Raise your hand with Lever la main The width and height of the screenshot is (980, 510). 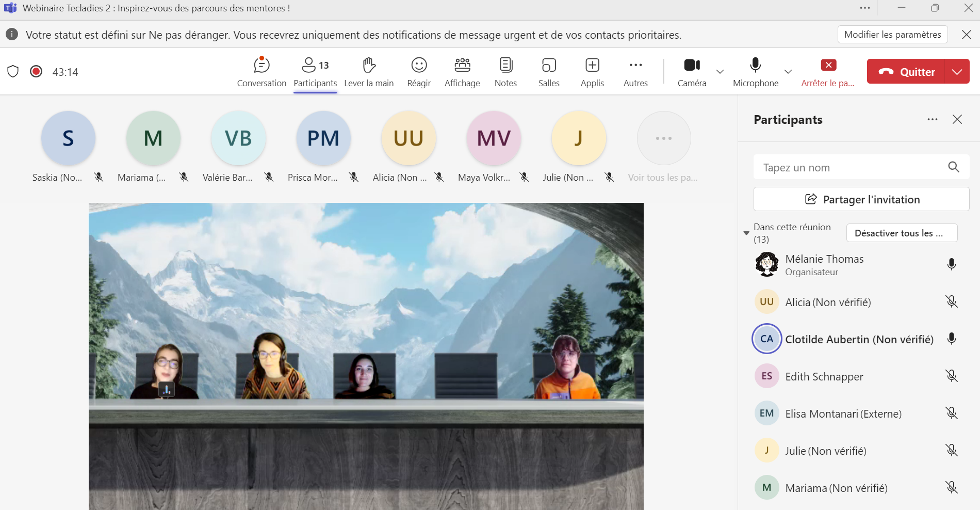coord(369,72)
